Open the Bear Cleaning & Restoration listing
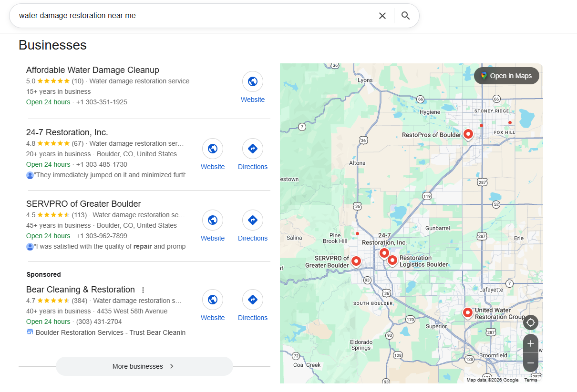The height and width of the screenshot is (392, 577). (81, 290)
